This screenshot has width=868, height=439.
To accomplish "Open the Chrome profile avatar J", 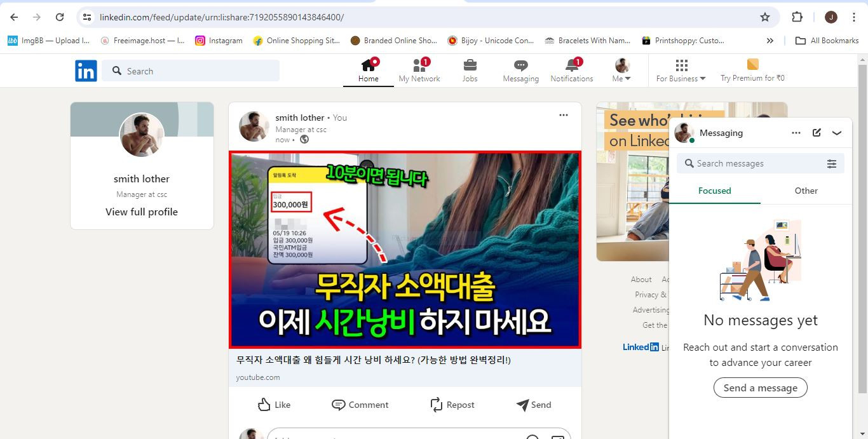I will [831, 17].
